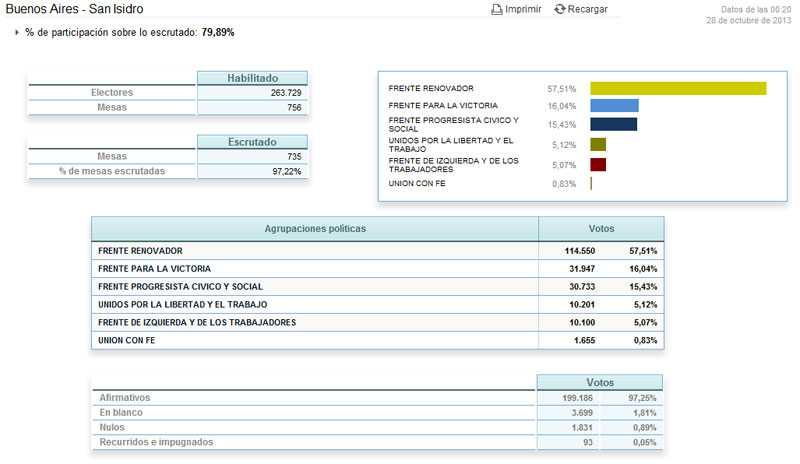Viewport: 800px width, 464px height.
Task: Click the Afirmativos row in totals table
Action: 378,398
